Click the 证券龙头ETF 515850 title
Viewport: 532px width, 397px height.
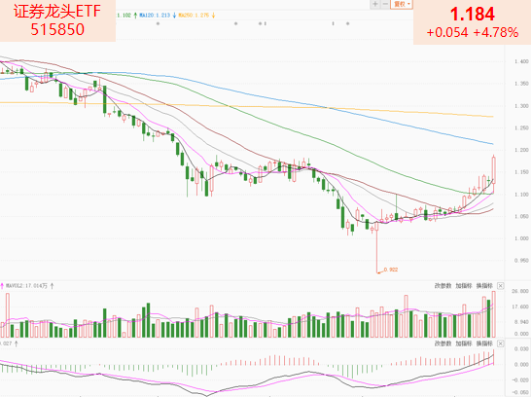(x=57, y=20)
